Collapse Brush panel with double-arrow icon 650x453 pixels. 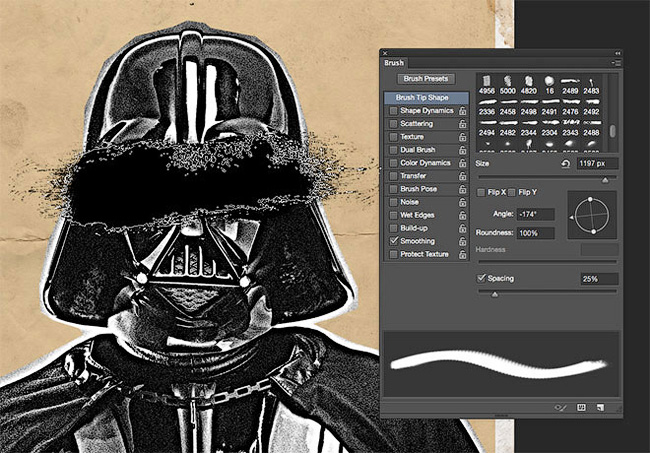click(617, 53)
